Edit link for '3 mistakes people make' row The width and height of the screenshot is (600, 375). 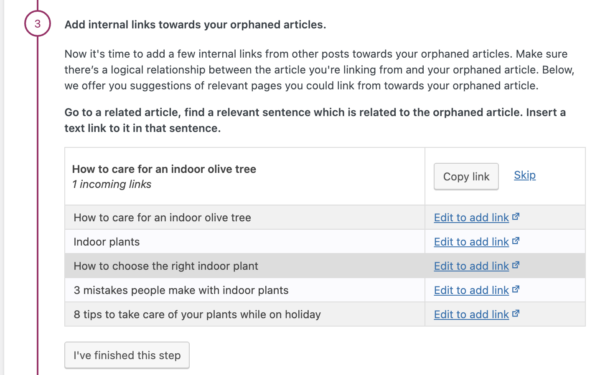471,290
